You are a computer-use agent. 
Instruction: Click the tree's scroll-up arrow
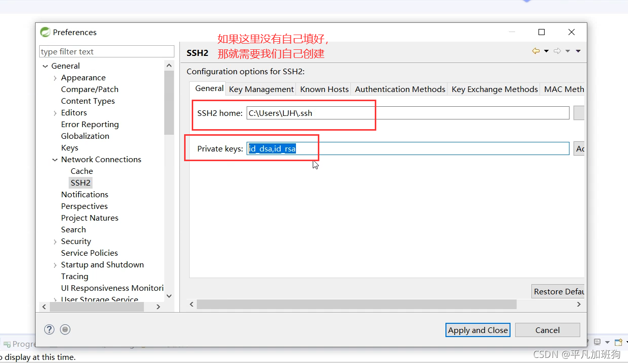click(x=169, y=66)
